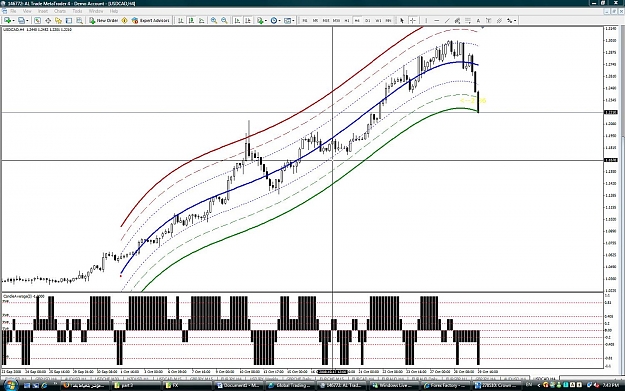625x391 pixels.
Task: Expand the New Chart dropdown arrow
Action: (13, 20)
